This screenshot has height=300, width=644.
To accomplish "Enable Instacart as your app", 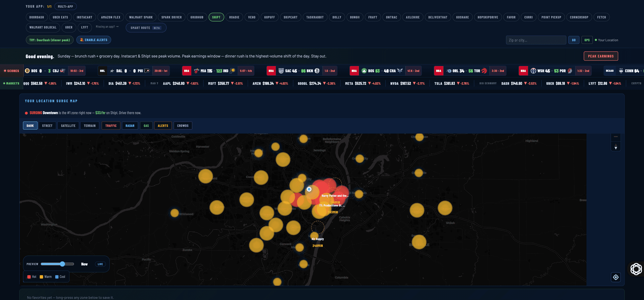I will (85, 17).
